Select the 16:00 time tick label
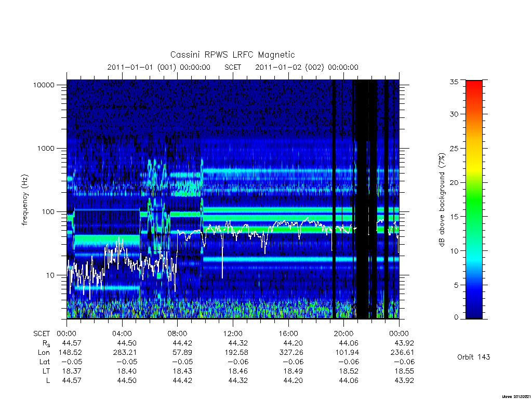 pos(288,334)
